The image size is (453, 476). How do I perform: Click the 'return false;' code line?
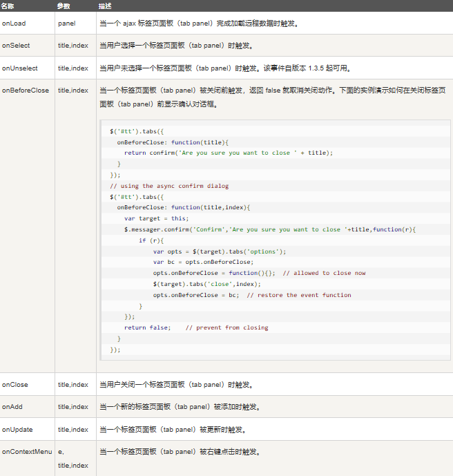196,327
